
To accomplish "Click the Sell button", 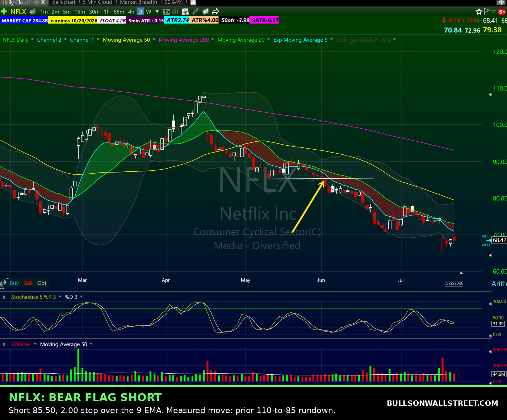I will [28, 283].
